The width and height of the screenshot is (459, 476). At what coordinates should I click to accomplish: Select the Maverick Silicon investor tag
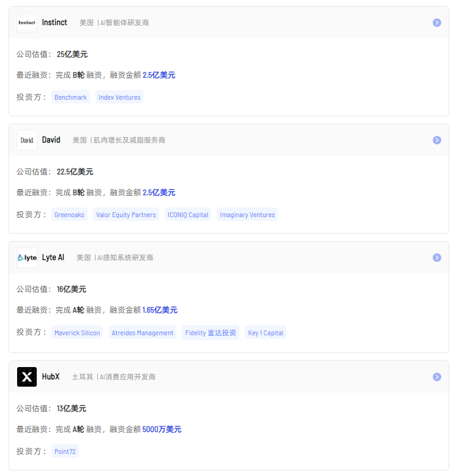tap(77, 333)
